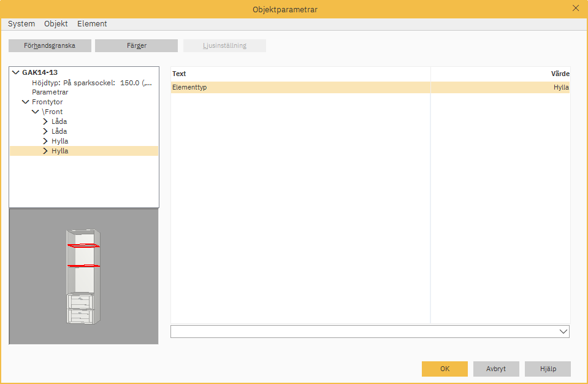588x384 pixels.
Task: Expand the first Hylla tree node
Action: tap(44, 140)
